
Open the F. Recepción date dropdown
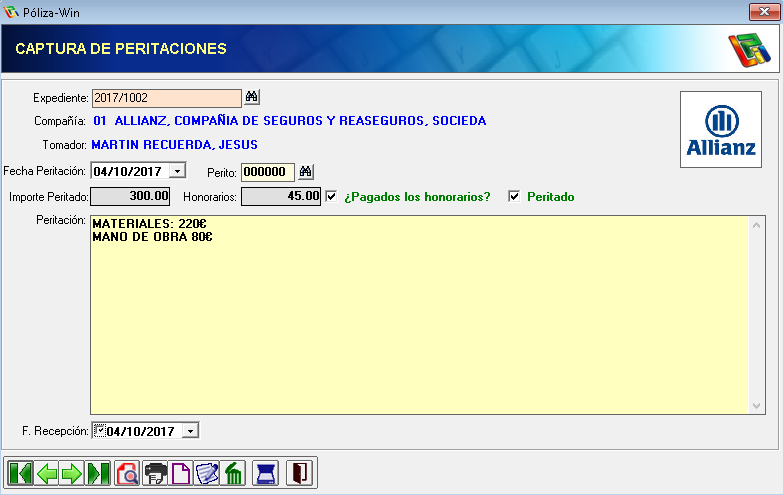[190, 431]
